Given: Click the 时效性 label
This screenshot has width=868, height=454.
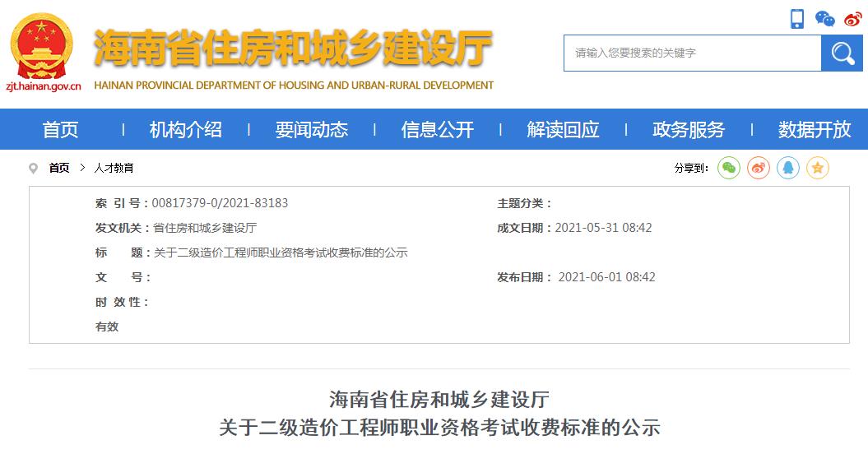Looking at the screenshot, I should (122, 303).
